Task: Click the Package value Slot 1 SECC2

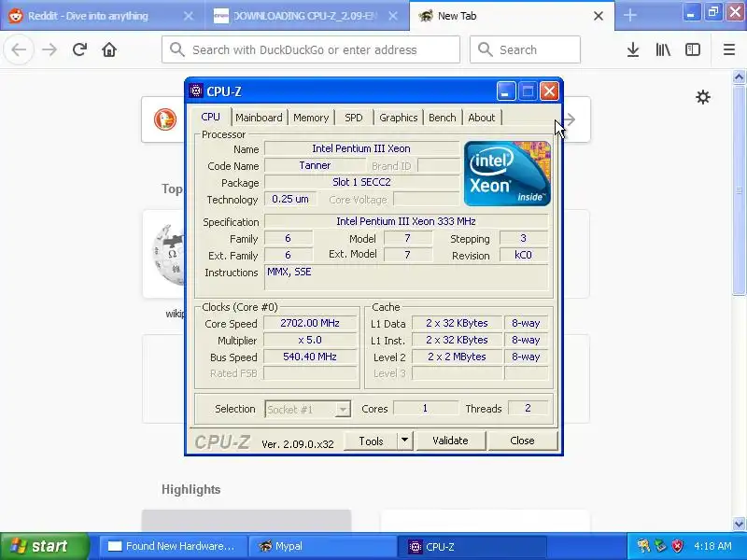Action: (361, 182)
